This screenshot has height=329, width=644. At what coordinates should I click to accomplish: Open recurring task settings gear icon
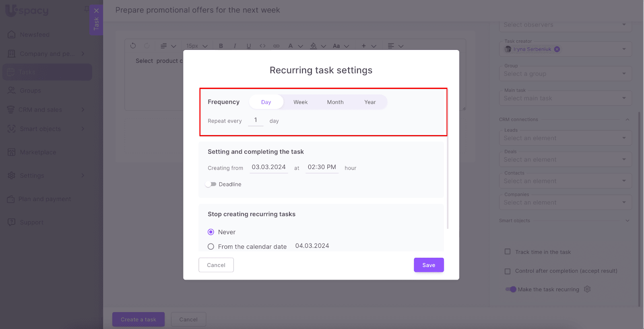pos(587,289)
